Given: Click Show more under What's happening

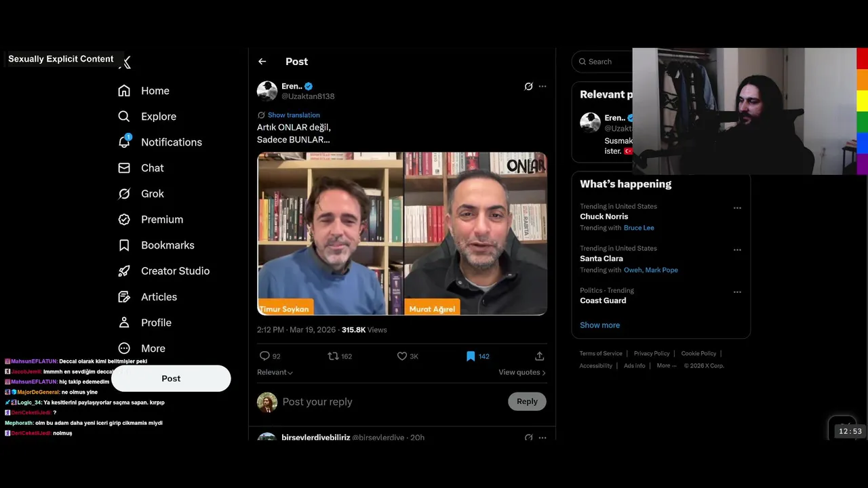Looking at the screenshot, I should click(599, 325).
